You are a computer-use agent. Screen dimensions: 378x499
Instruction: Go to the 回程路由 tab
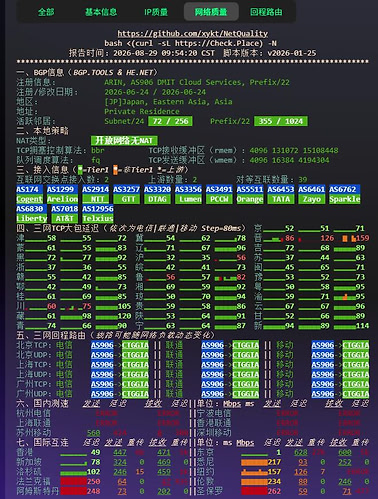pos(266,12)
